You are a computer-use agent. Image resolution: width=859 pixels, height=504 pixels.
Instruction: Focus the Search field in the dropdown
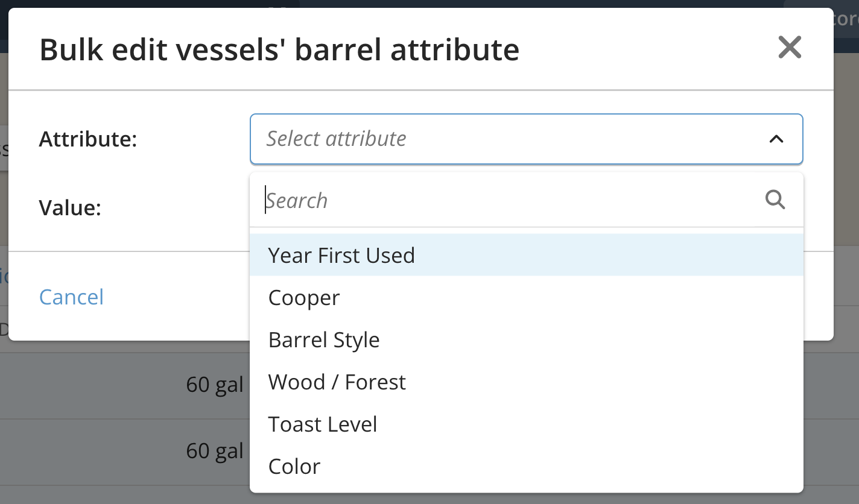click(513, 200)
